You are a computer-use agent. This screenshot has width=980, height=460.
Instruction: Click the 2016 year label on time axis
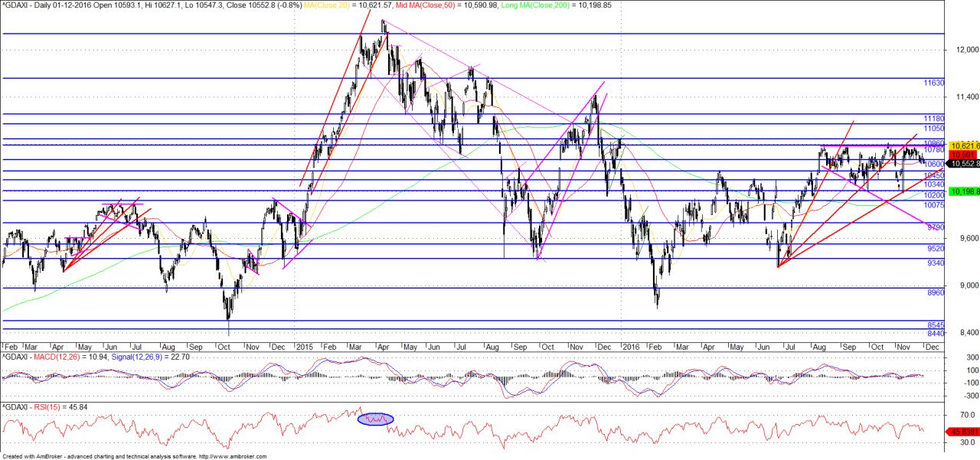pyautogui.click(x=632, y=347)
